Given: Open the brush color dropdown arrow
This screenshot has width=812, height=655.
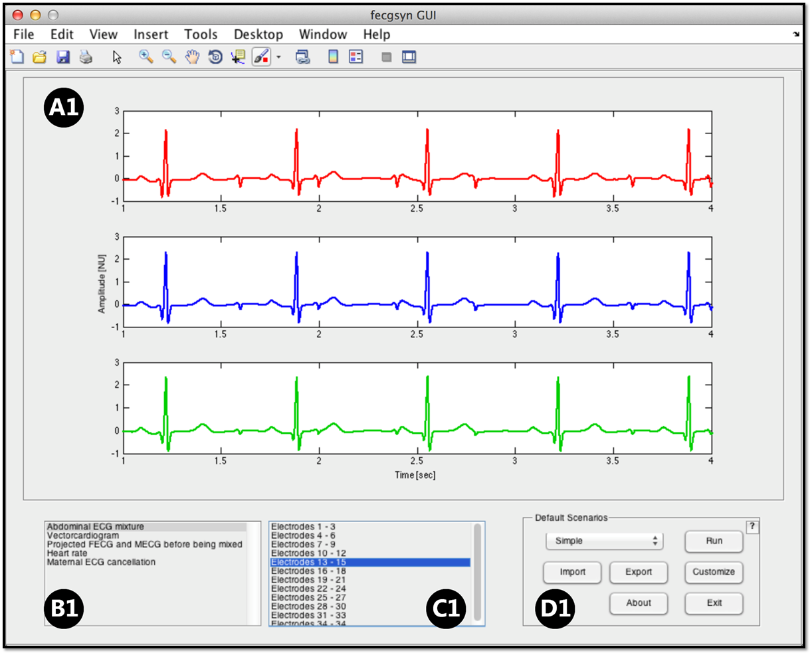Looking at the screenshot, I should (278, 57).
